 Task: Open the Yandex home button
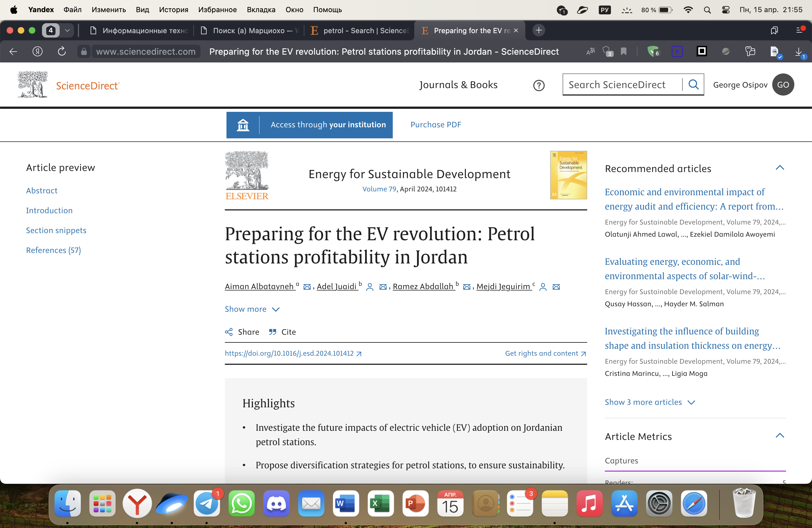click(x=38, y=52)
